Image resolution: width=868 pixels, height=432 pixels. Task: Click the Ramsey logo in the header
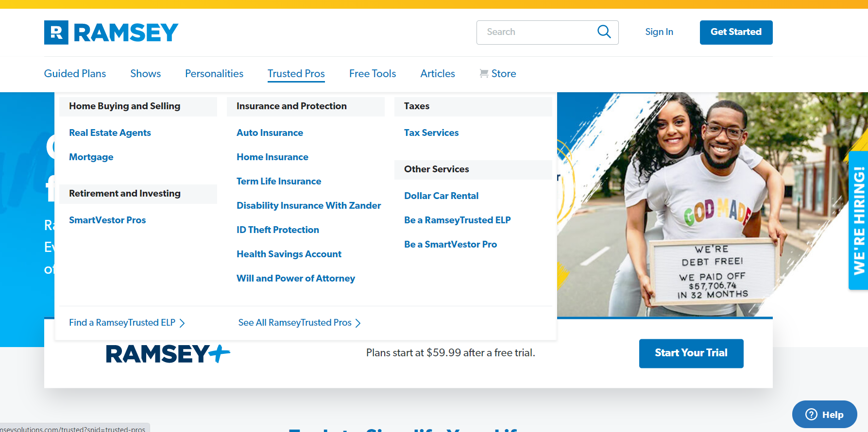point(111,33)
